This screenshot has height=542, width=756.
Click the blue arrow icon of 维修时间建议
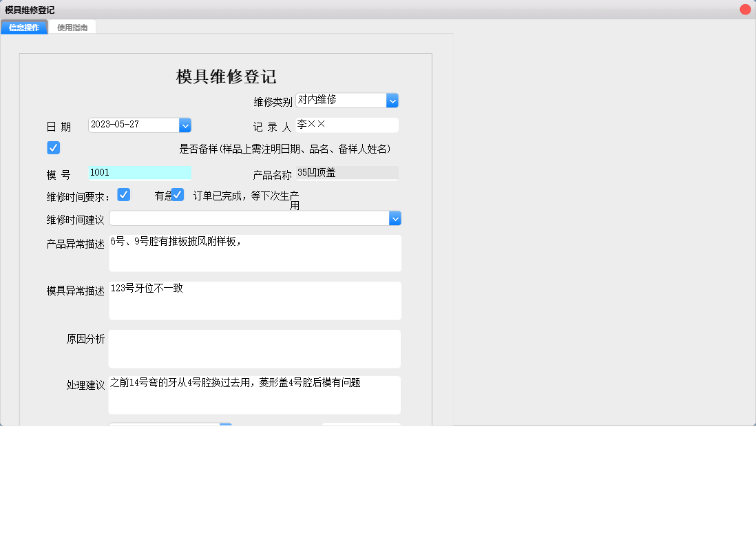395,218
